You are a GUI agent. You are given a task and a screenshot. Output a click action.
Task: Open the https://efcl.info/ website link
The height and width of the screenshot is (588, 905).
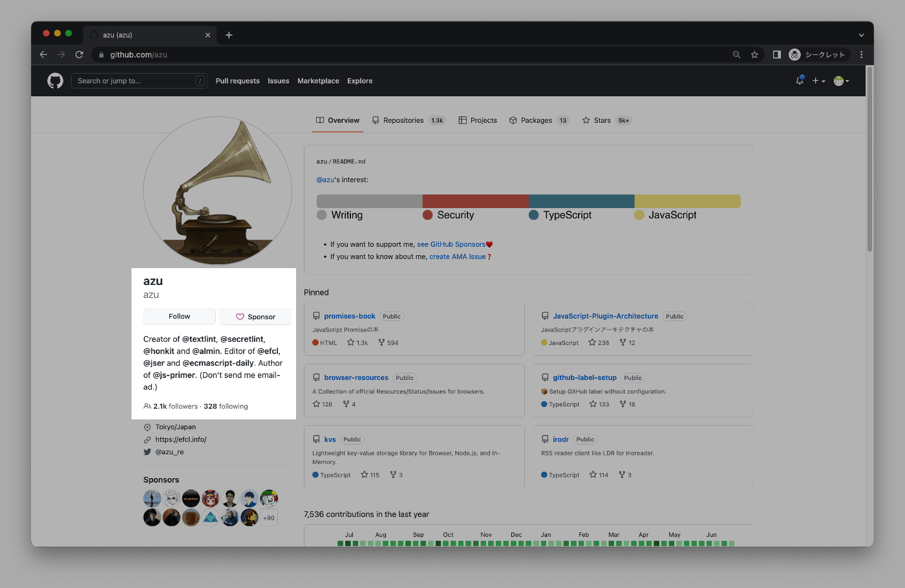(x=181, y=439)
